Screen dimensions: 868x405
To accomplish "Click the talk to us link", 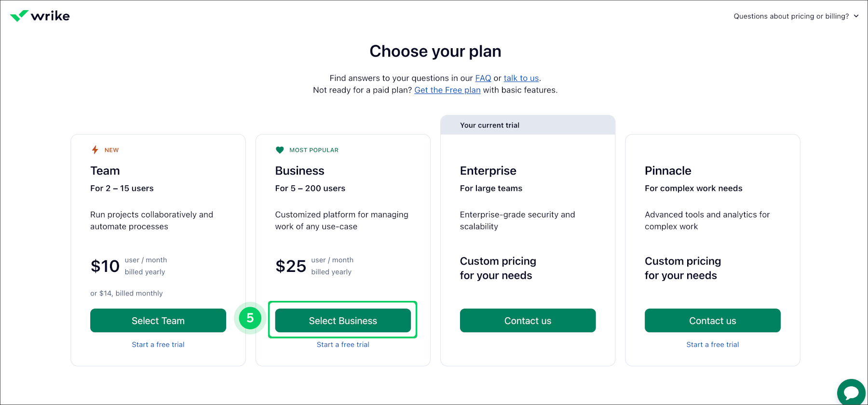I will click(x=521, y=78).
